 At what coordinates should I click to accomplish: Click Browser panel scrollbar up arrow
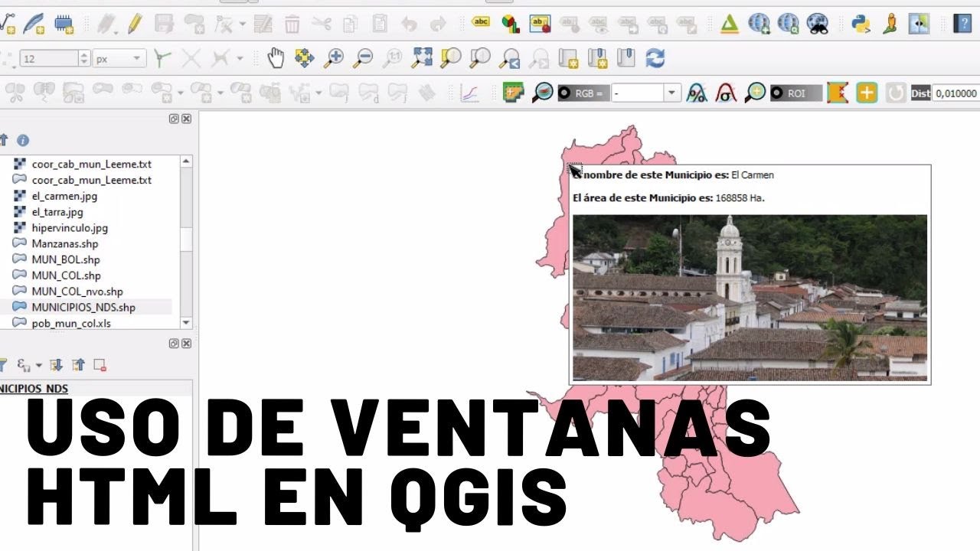point(185,161)
